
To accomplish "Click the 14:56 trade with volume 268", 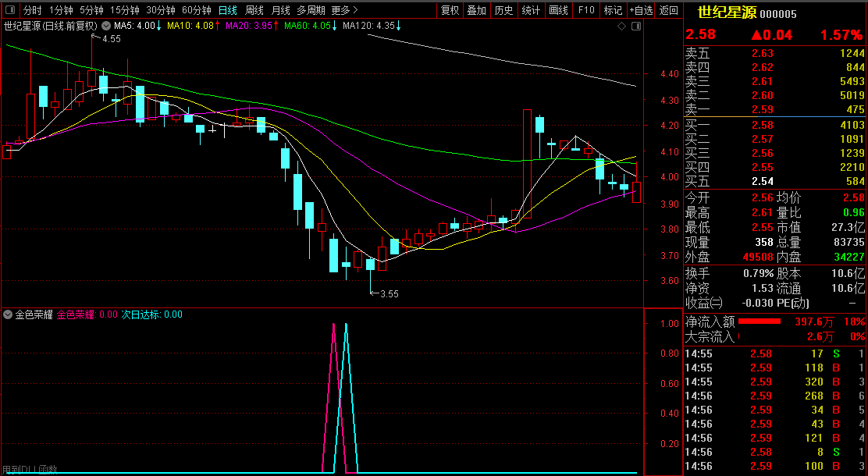I will 775,396.
